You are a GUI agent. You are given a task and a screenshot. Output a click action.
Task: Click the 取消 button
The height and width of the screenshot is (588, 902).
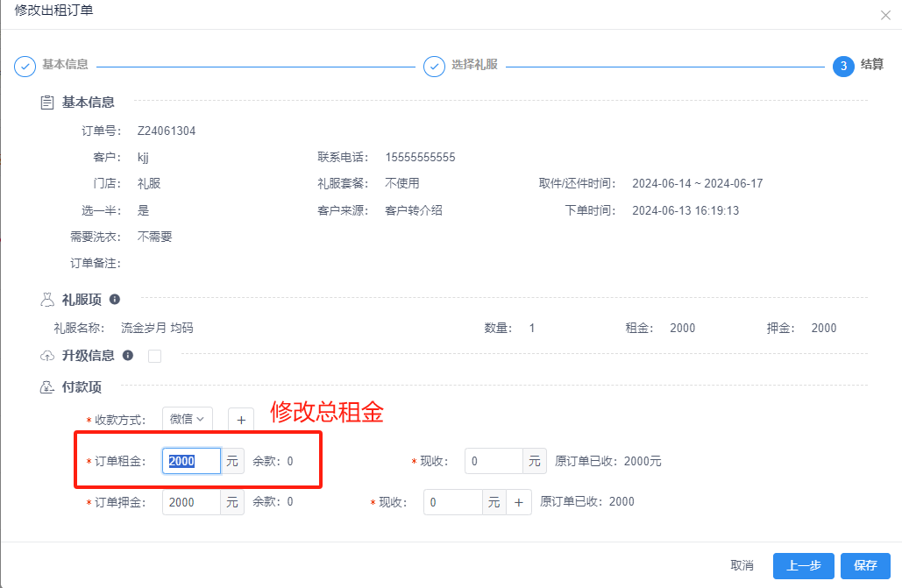pos(743,566)
